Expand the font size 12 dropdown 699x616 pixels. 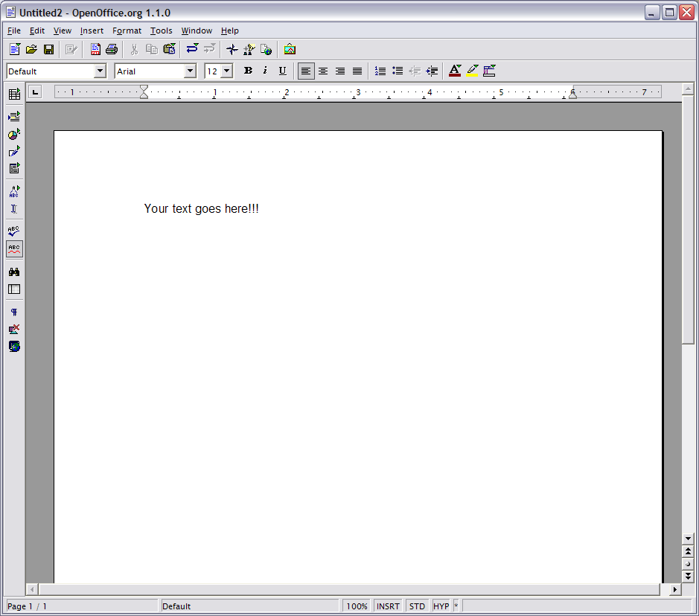point(226,71)
